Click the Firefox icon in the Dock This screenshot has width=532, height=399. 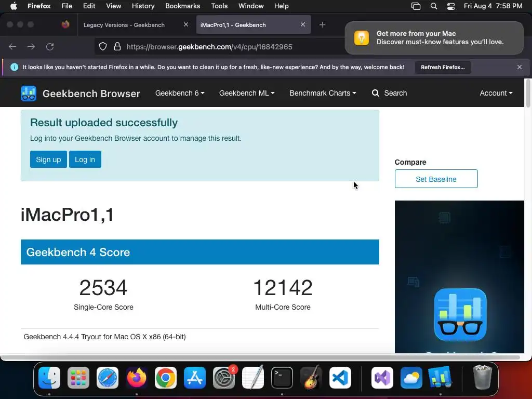tap(137, 378)
